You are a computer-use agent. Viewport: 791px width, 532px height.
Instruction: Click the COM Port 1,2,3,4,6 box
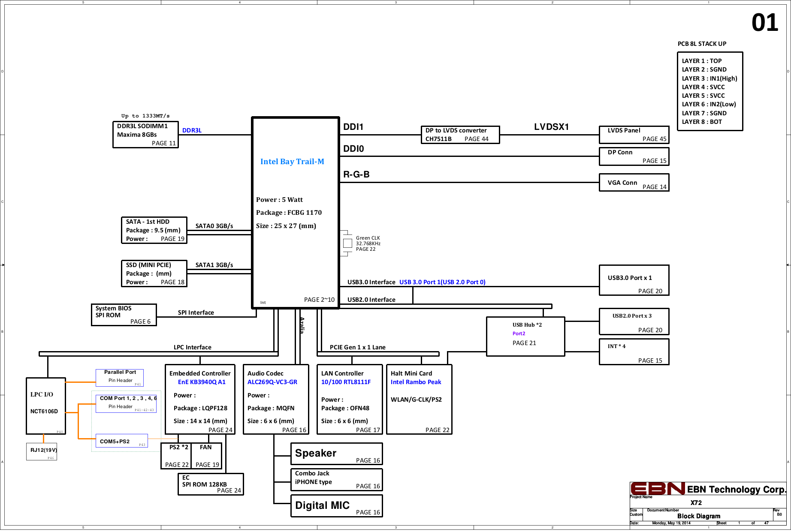pyautogui.click(x=126, y=404)
